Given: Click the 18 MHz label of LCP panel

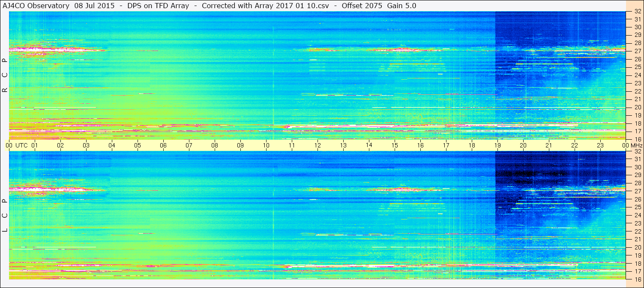Looking at the screenshot, I should click(638, 263).
